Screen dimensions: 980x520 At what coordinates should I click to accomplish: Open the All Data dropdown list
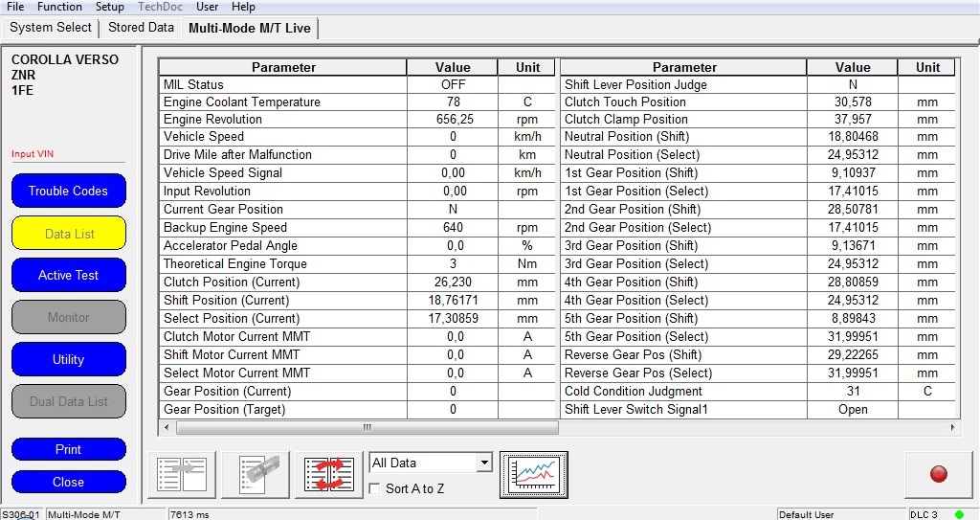coord(484,463)
